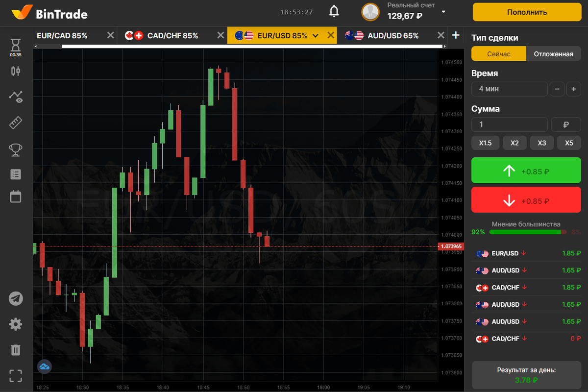Open the user profile avatar
The height and width of the screenshot is (392, 588).
[370, 12]
